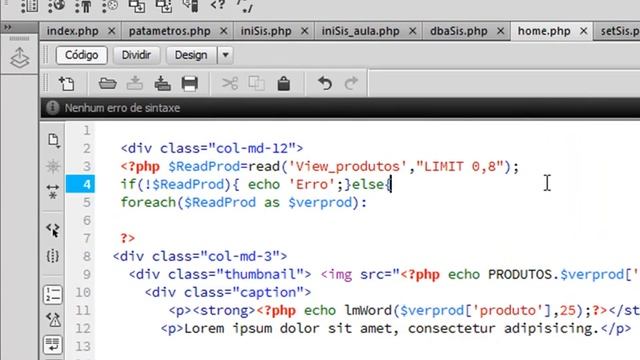Open the Design view dropdown arrow
640x360 pixels.
click(x=225, y=55)
